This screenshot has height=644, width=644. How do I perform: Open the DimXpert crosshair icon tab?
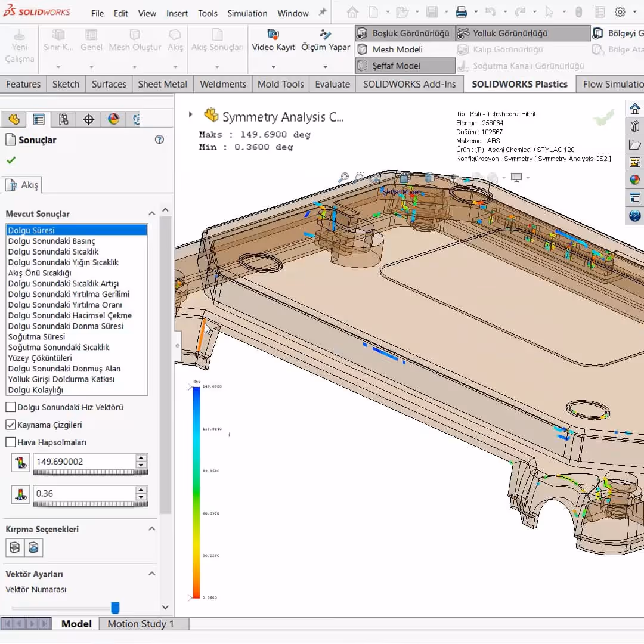click(89, 119)
